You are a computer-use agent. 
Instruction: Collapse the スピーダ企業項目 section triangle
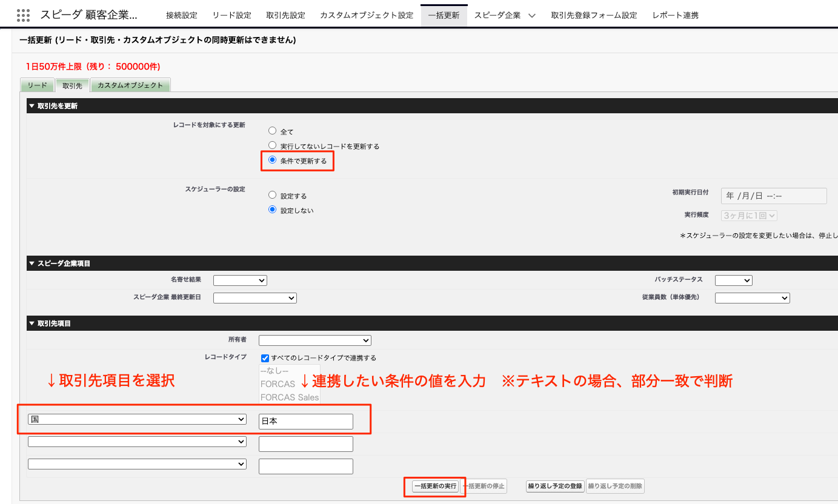[32, 264]
